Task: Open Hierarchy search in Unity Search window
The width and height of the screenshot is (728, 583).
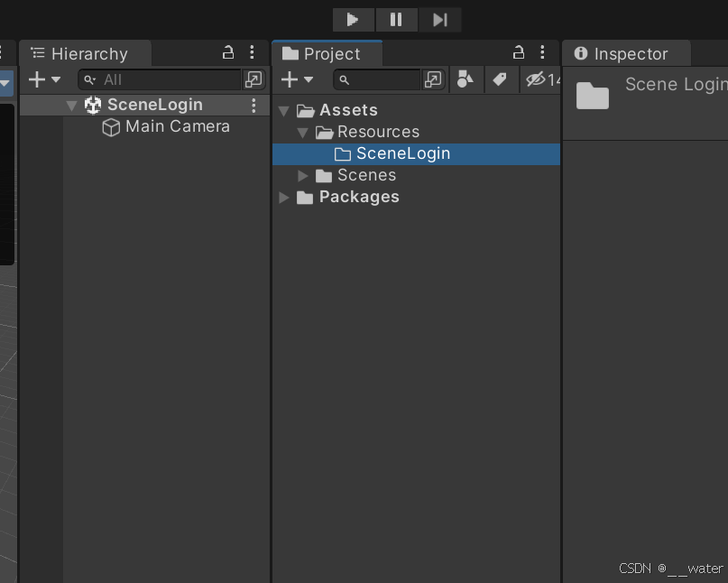Action: (x=253, y=80)
